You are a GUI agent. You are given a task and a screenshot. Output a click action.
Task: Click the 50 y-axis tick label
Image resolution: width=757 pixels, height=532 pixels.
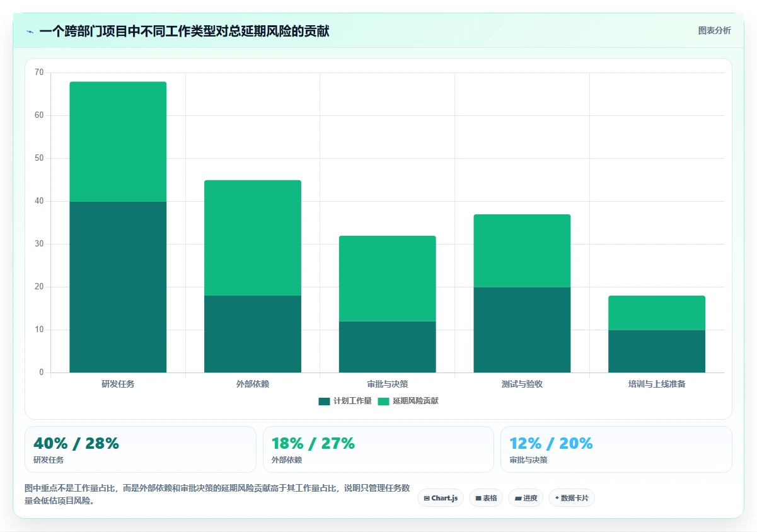click(39, 158)
